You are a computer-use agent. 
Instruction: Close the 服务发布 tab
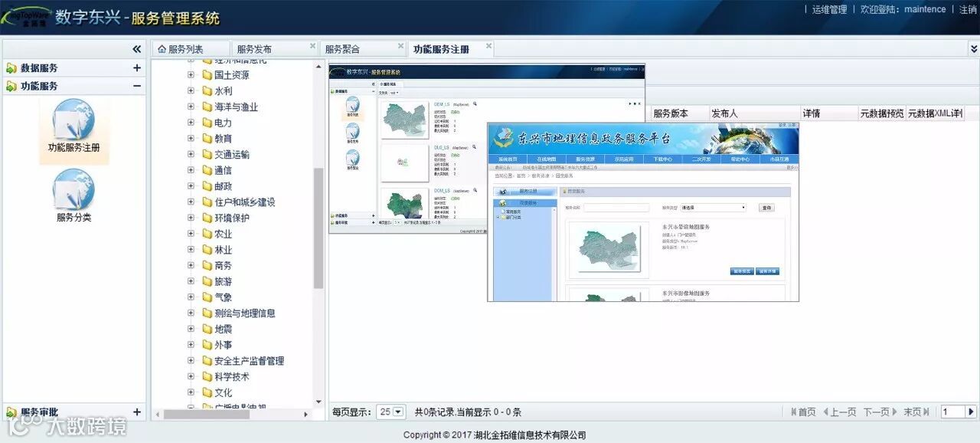click(x=312, y=46)
